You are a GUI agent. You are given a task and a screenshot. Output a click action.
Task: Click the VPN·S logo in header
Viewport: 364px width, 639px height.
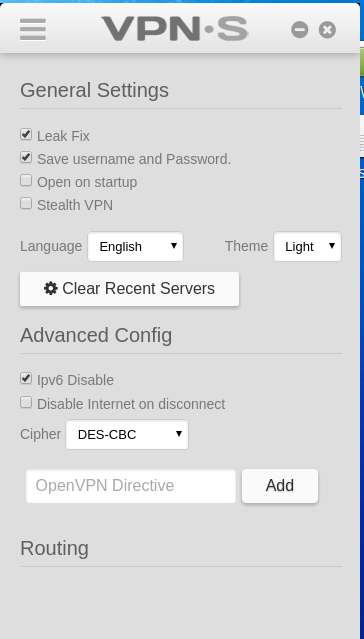pos(175,29)
